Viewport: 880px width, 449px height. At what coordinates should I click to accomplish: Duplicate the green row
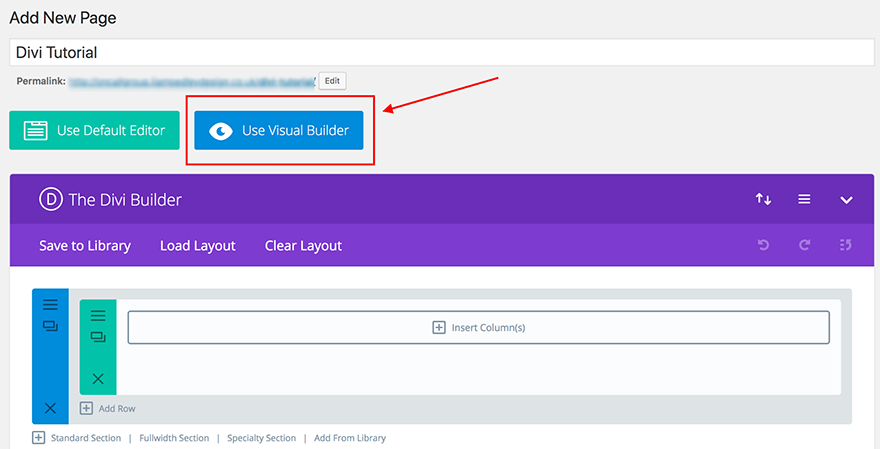tap(98, 337)
